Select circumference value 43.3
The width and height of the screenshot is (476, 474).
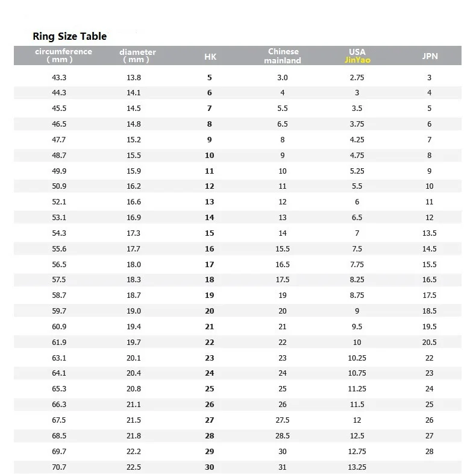(59, 77)
